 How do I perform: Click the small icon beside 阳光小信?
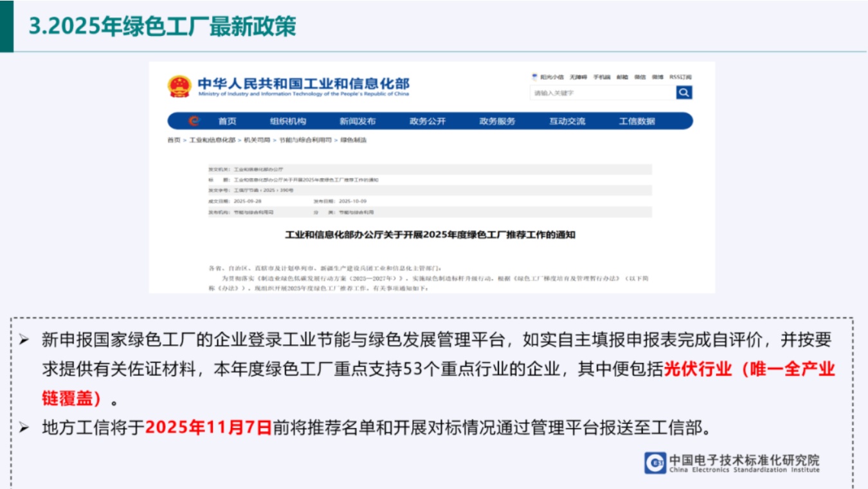pyautogui.click(x=534, y=77)
